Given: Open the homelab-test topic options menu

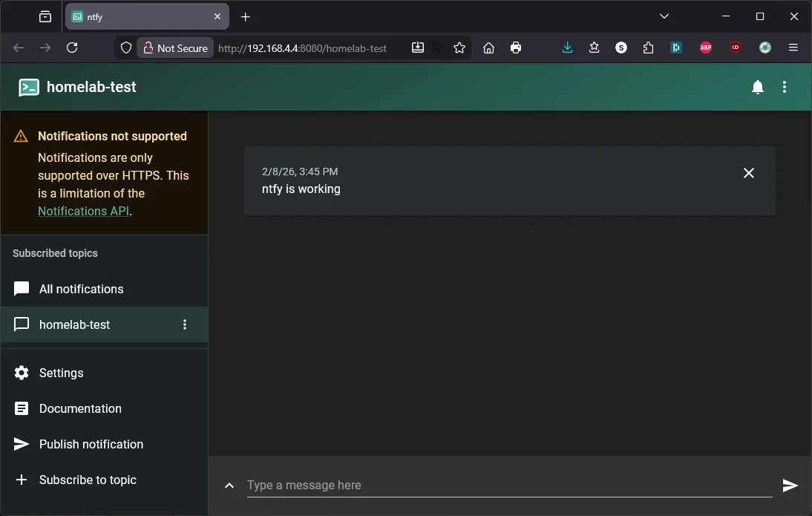Looking at the screenshot, I should 185,324.
